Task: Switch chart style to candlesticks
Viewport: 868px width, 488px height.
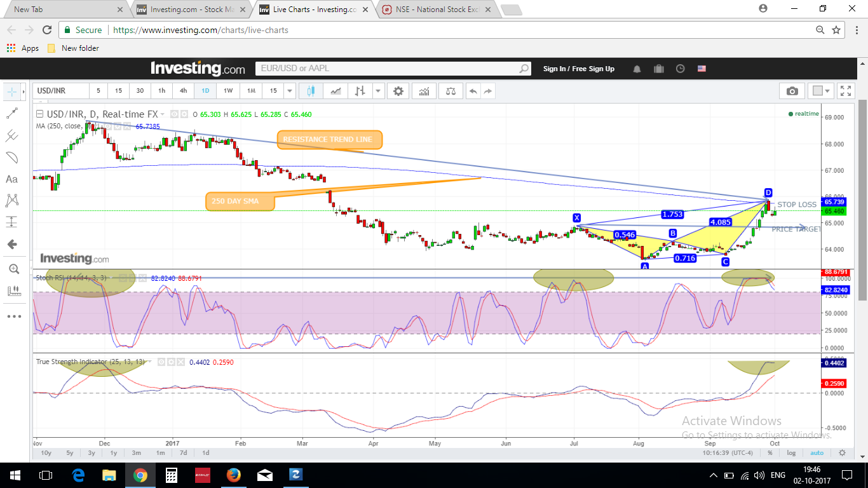Action: click(x=311, y=91)
